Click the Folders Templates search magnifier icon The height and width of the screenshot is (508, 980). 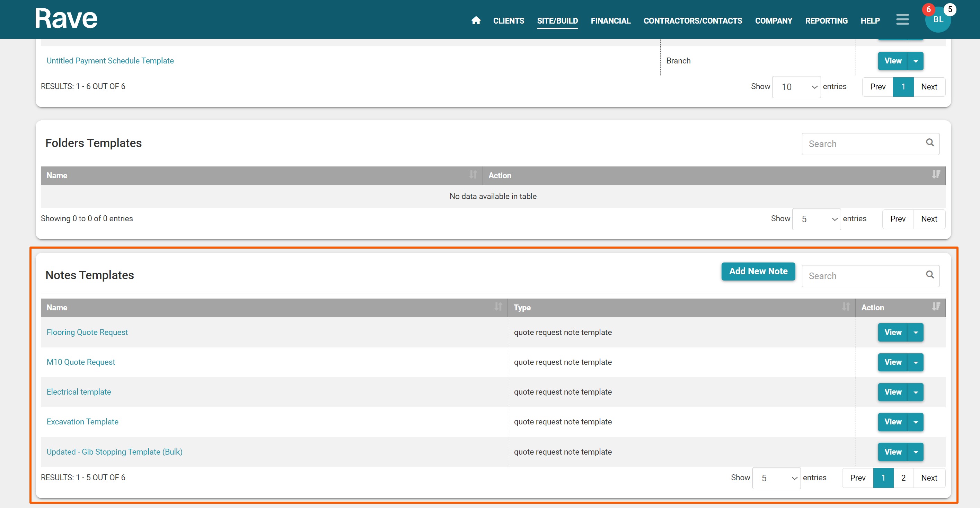pyautogui.click(x=929, y=143)
